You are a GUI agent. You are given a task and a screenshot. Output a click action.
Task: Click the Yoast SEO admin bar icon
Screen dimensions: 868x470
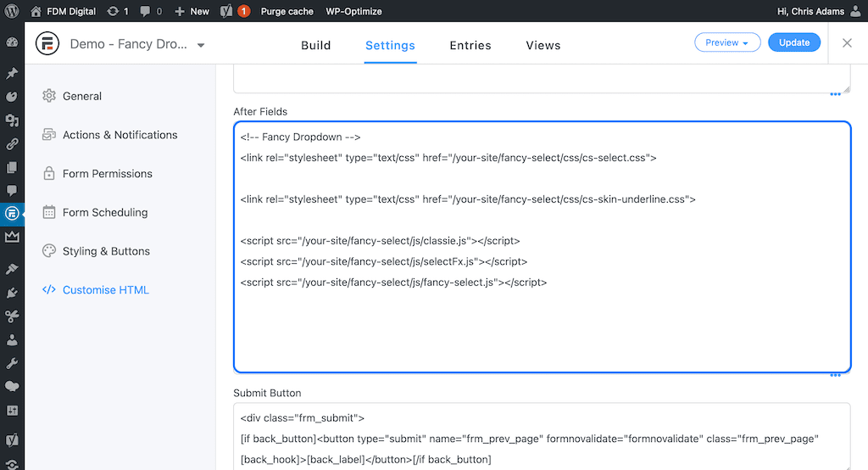pos(227,11)
